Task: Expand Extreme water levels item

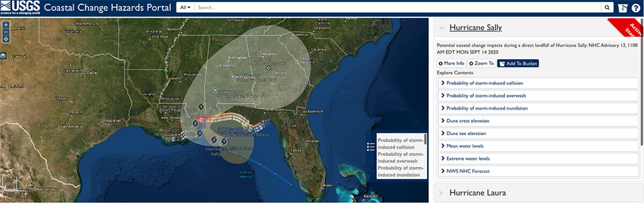Action: click(x=538, y=158)
